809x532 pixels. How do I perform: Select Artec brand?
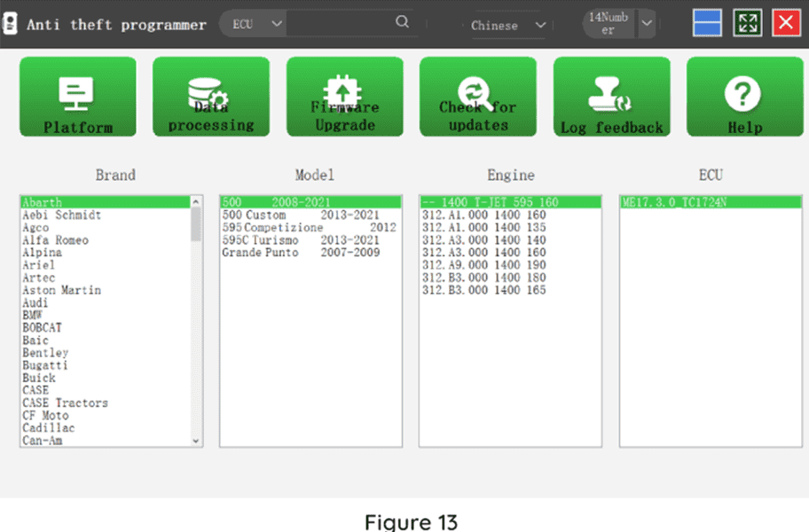pos(106,278)
